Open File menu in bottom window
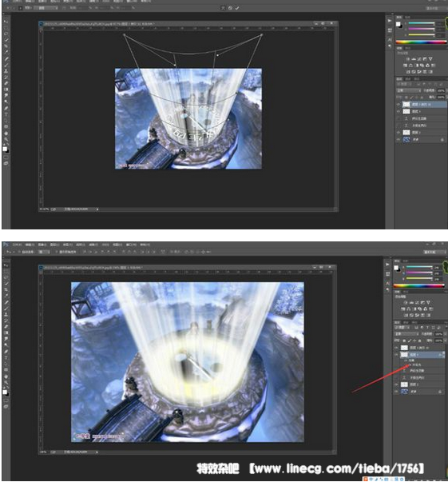The image size is (448, 482). click(17, 245)
